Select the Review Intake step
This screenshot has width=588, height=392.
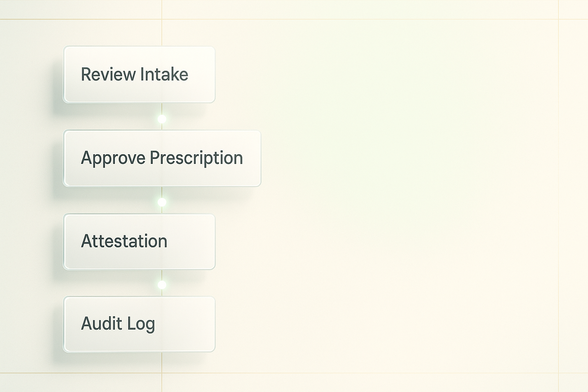tap(139, 74)
